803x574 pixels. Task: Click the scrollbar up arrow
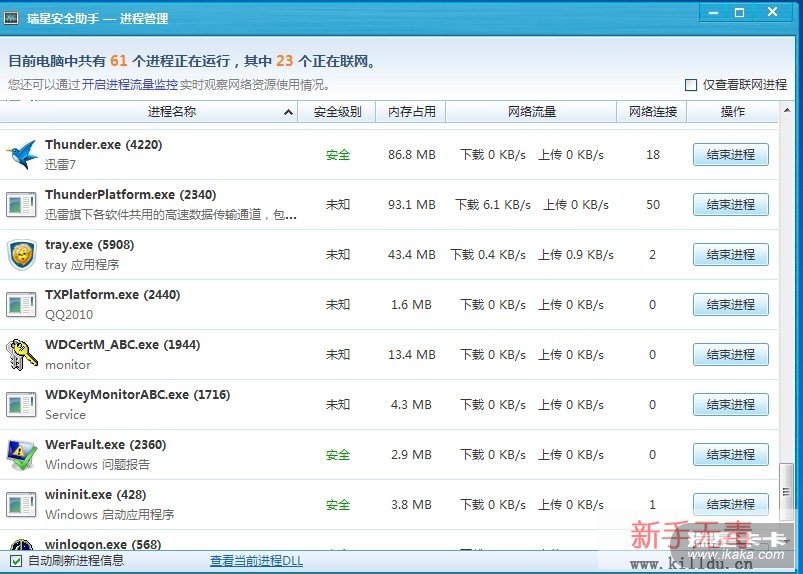tap(787, 110)
